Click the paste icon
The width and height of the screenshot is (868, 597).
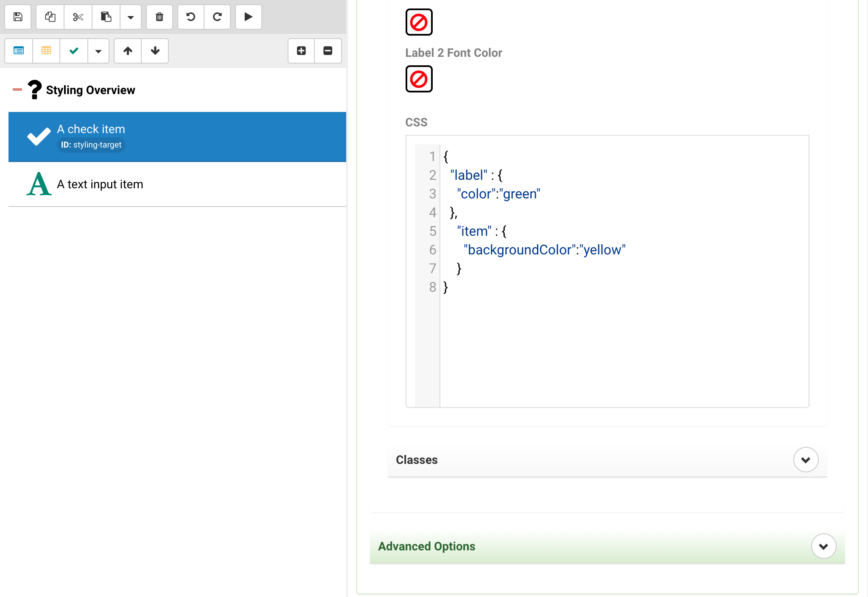pos(106,17)
